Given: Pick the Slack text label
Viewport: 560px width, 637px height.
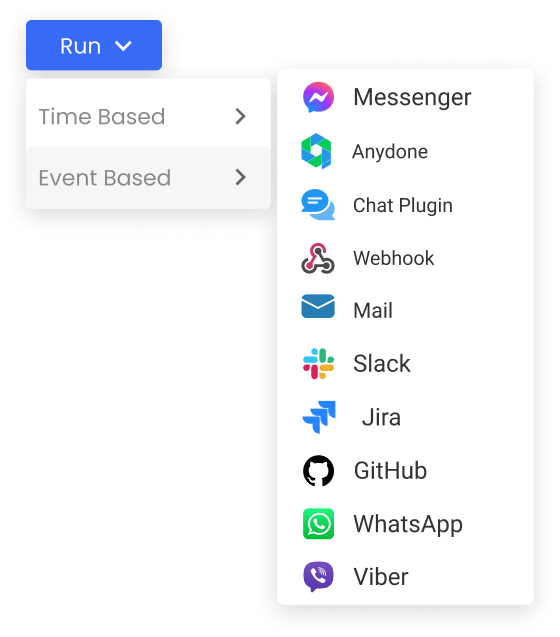Looking at the screenshot, I should (382, 363).
